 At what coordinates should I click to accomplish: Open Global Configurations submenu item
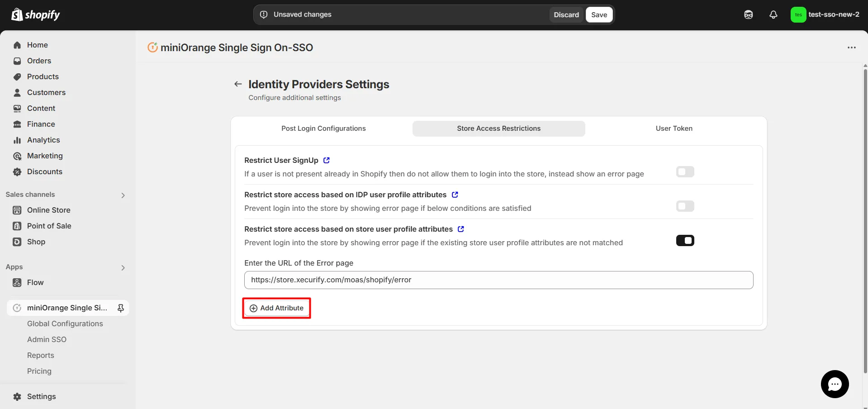(65, 323)
